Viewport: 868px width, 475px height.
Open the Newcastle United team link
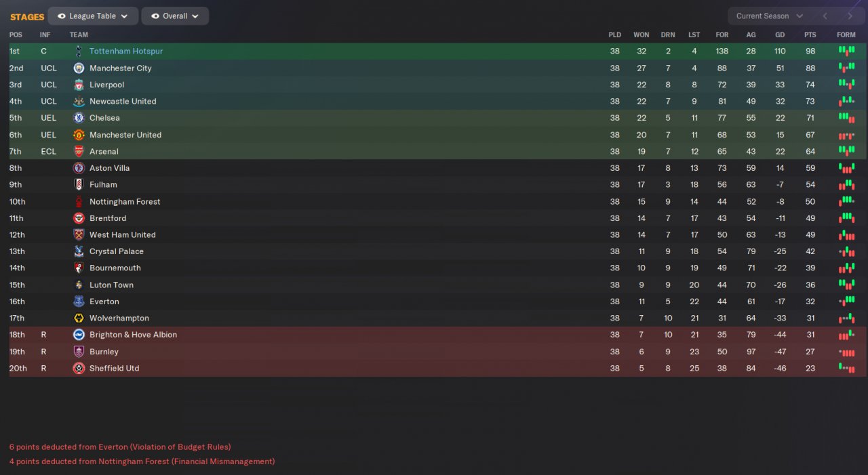pyautogui.click(x=123, y=102)
